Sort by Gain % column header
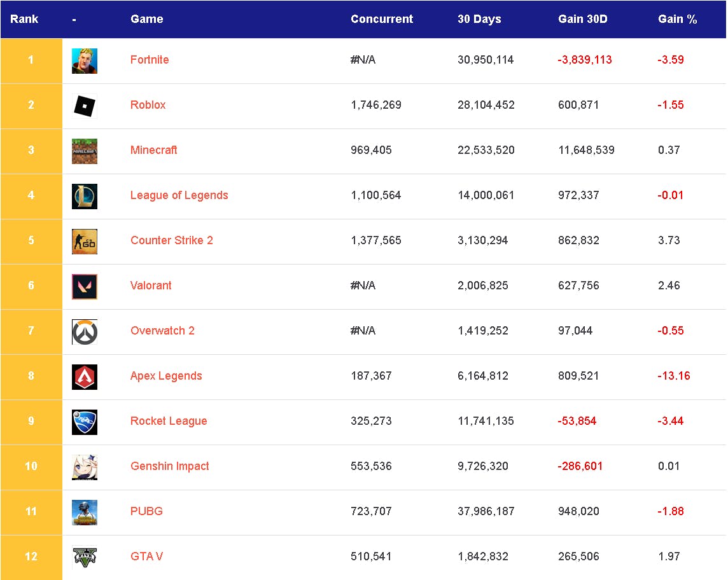 pos(677,19)
